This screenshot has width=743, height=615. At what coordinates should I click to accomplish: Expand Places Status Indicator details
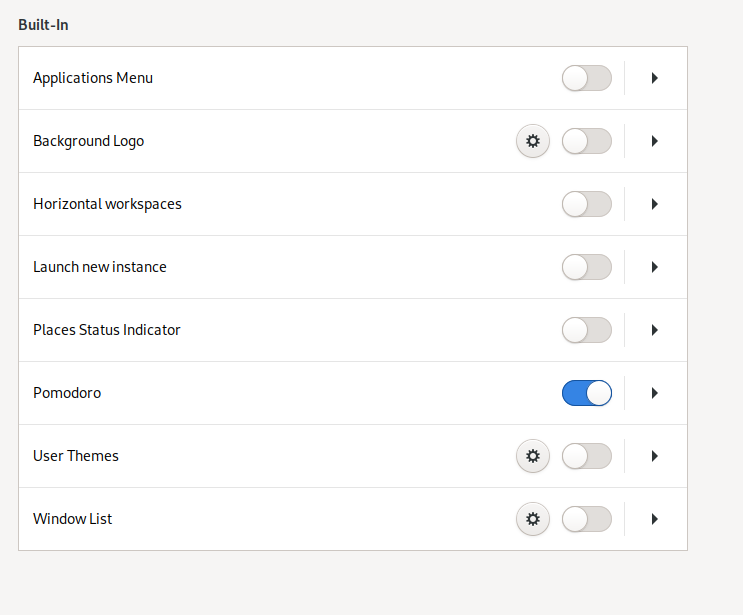[x=655, y=330]
